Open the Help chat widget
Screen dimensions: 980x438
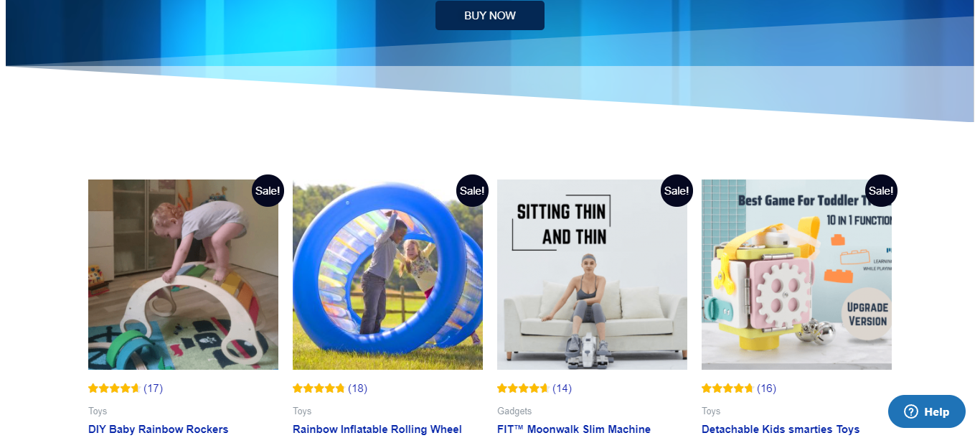(927, 411)
